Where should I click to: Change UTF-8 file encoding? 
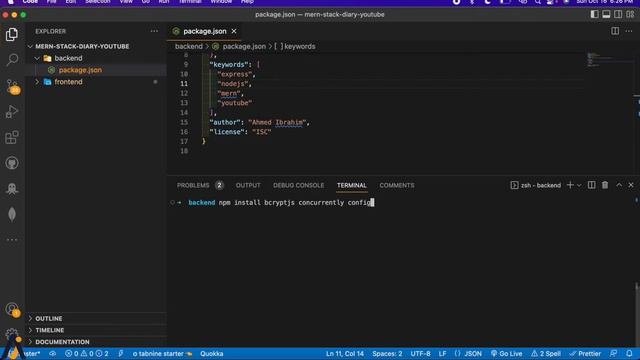[x=420, y=353]
